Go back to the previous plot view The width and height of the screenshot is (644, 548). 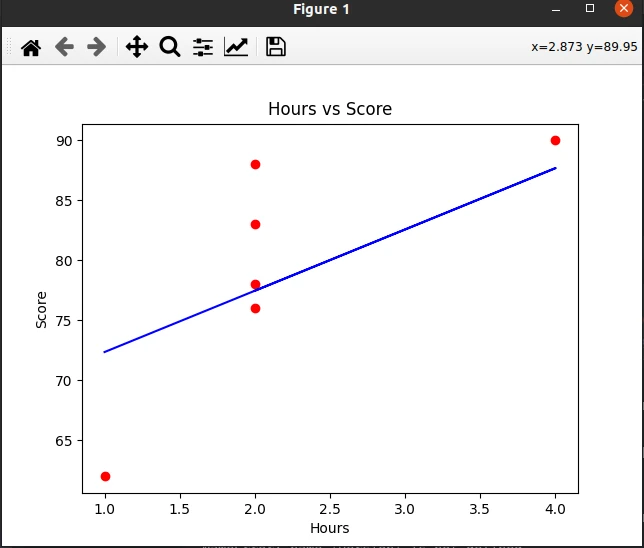click(64, 47)
